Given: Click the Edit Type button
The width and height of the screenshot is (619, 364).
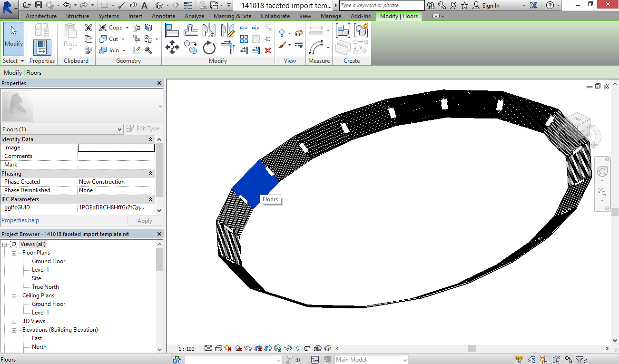Looking at the screenshot, I should pos(143,128).
